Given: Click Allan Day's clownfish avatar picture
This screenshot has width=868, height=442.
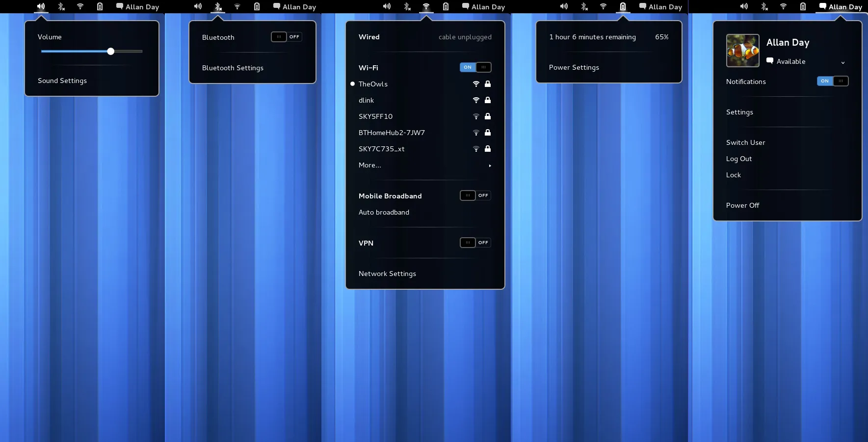Looking at the screenshot, I should (x=742, y=50).
